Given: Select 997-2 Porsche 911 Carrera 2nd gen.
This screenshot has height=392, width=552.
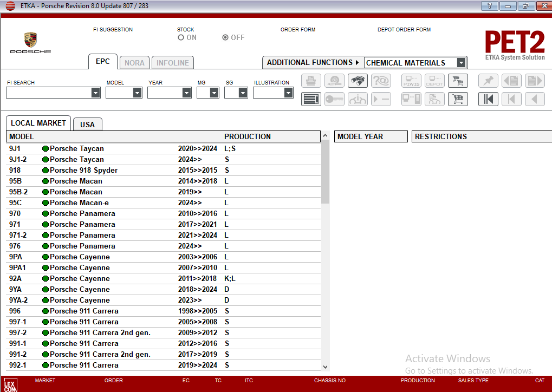Looking at the screenshot, I should coord(164,333).
